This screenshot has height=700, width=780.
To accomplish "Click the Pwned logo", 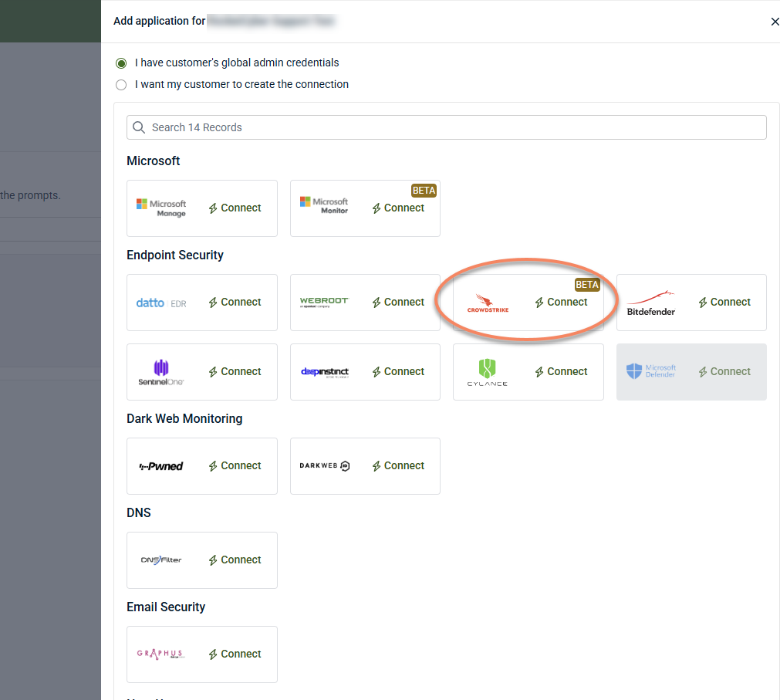I will pyautogui.click(x=161, y=466).
